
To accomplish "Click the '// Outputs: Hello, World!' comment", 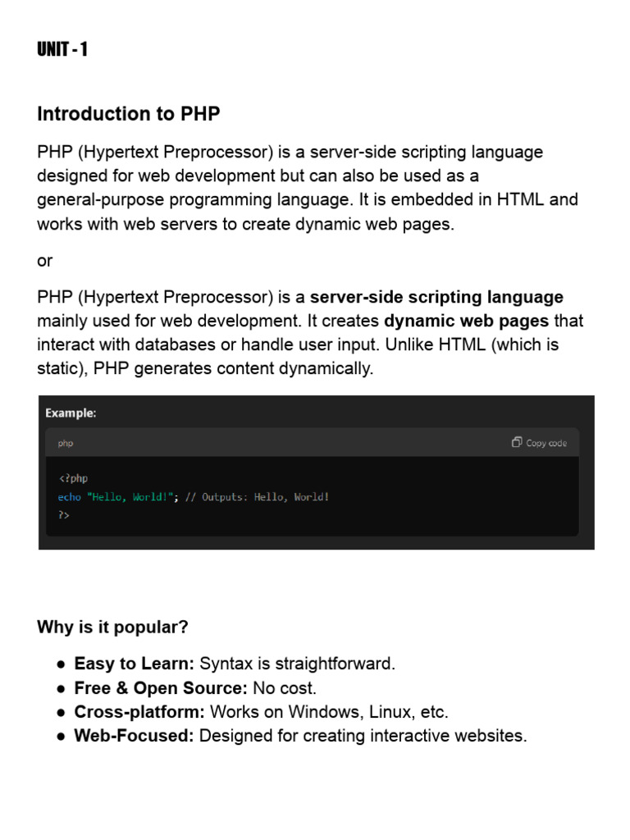I will tap(257, 496).
